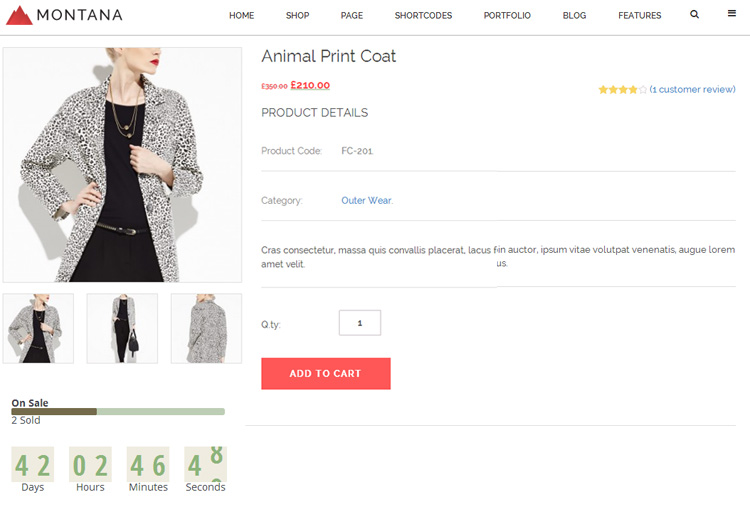Open the hamburger menu icon
Screen dimensions: 750x517
pos(732,15)
